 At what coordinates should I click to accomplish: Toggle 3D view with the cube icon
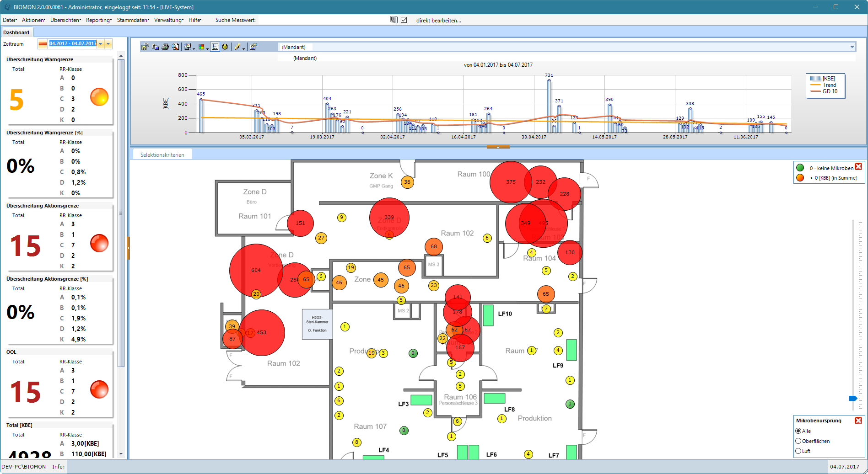tap(225, 47)
